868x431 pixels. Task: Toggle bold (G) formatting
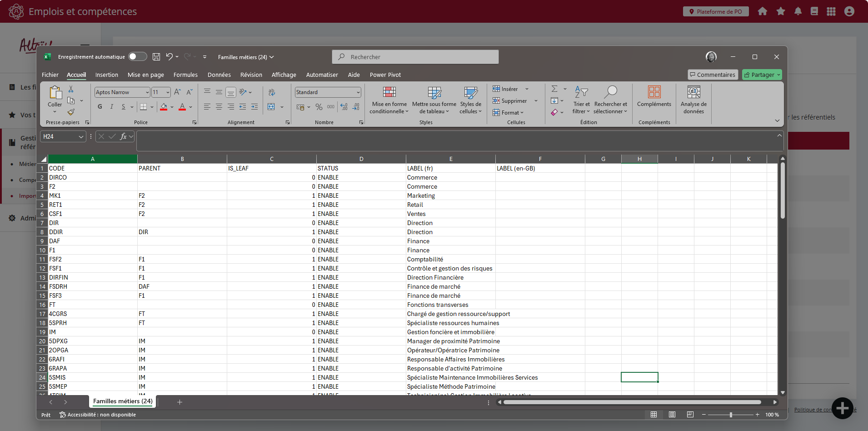click(x=100, y=107)
